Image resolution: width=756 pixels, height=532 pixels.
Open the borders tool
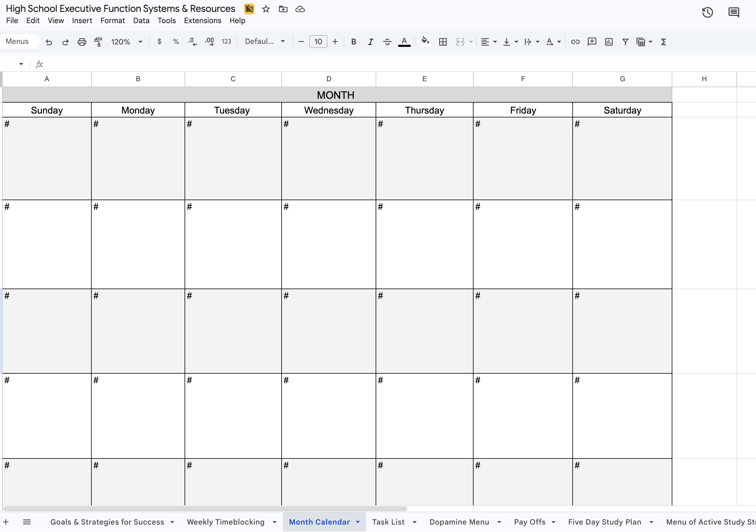click(443, 42)
